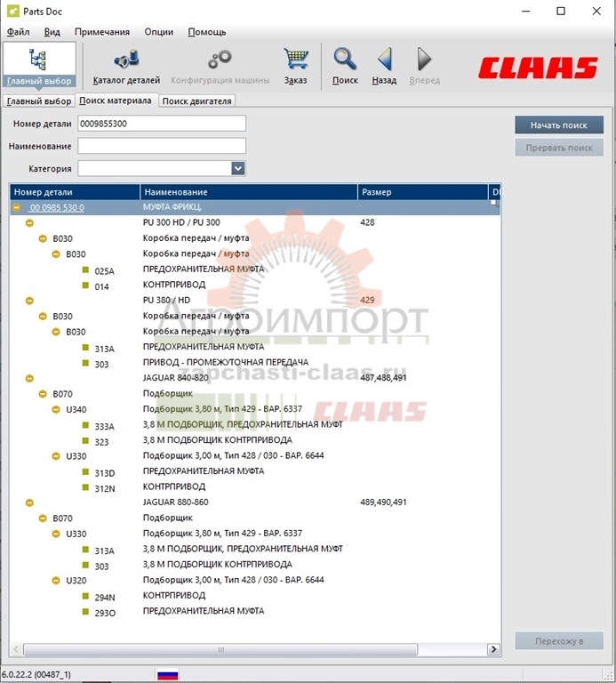This screenshot has width=616, height=683.
Task: Select green item icon for 313D
Action: pyautogui.click(x=85, y=471)
